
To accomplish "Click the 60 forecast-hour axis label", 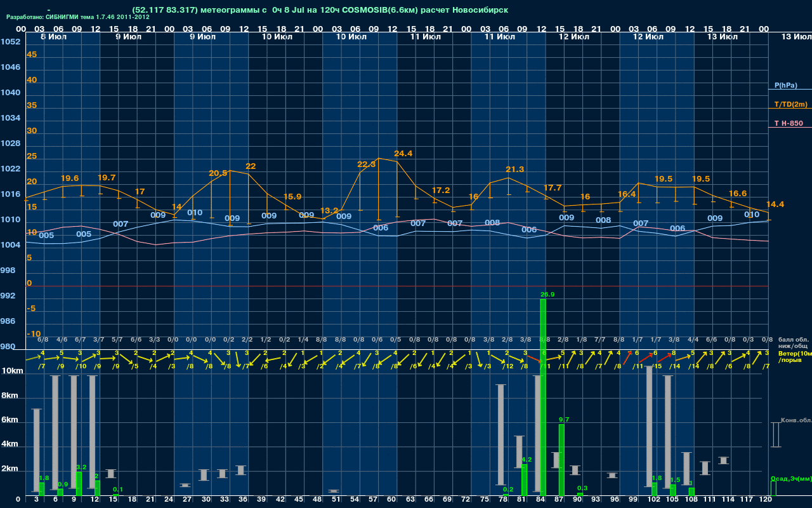I will (393, 500).
